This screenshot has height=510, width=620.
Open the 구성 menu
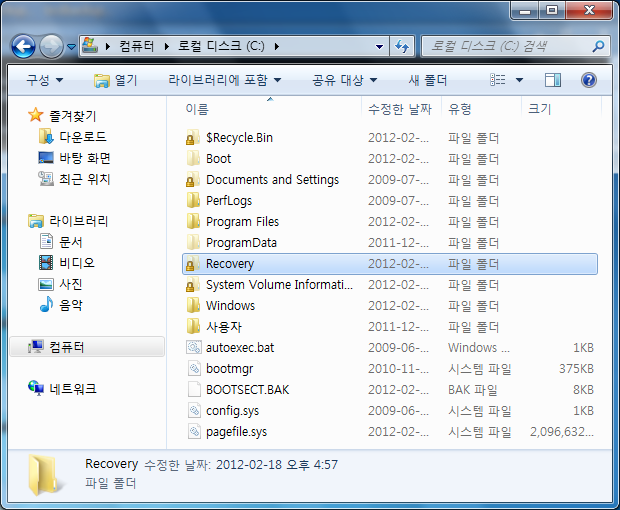click(44, 80)
